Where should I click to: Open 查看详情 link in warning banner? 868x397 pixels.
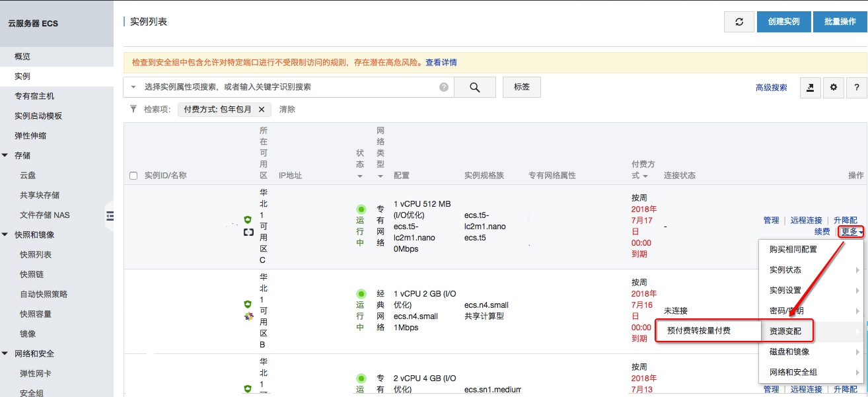click(x=441, y=63)
